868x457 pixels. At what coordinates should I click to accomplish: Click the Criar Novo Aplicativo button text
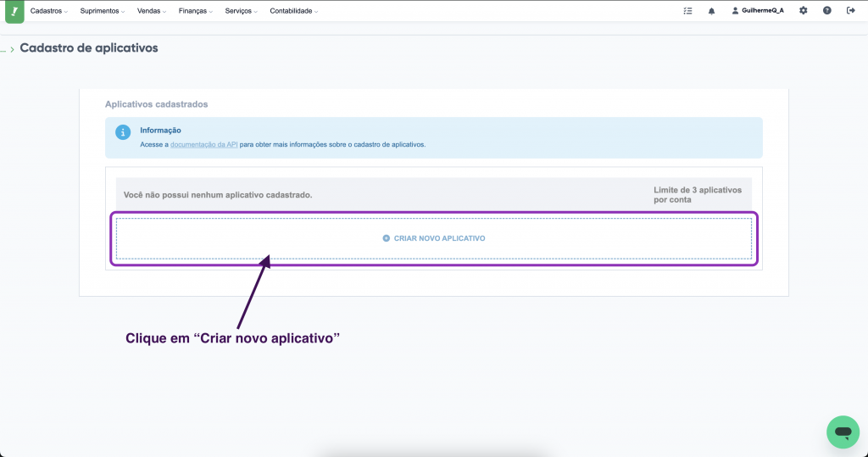click(x=439, y=238)
